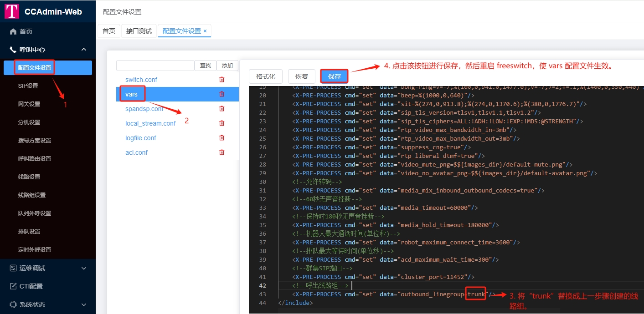Click the 添加 button

[x=227, y=66]
